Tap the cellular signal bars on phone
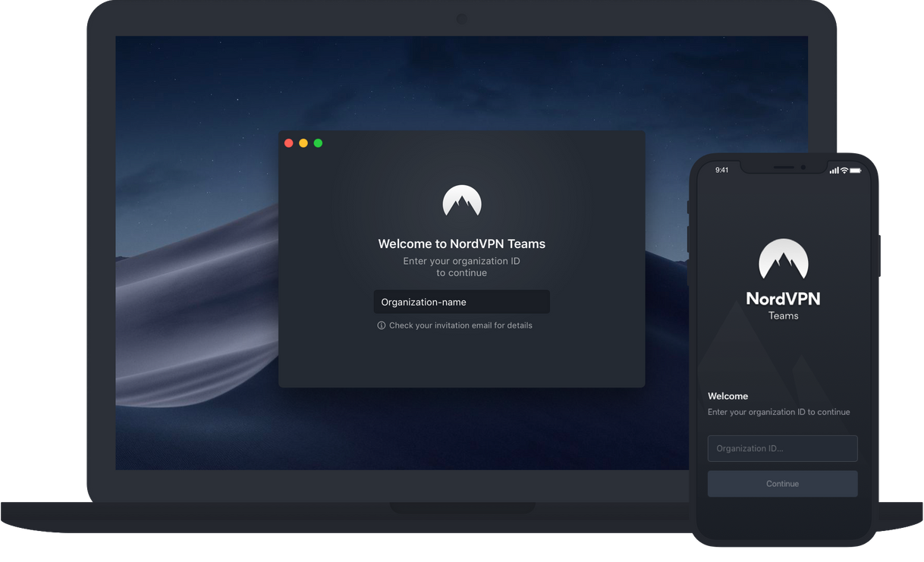The width and height of the screenshot is (924, 562). [834, 170]
